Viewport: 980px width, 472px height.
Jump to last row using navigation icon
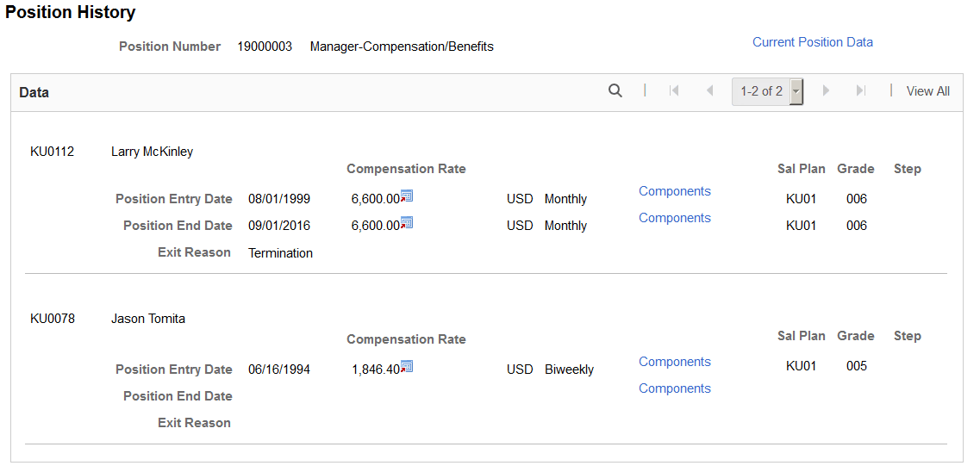[x=860, y=90]
